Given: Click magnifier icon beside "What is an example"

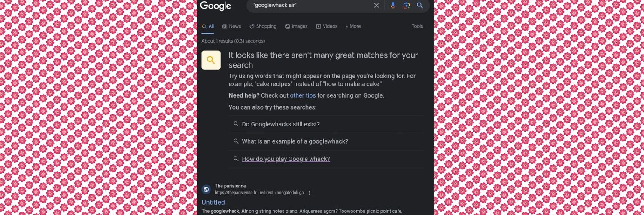Looking at the screenshot, I should click(236, 141).
